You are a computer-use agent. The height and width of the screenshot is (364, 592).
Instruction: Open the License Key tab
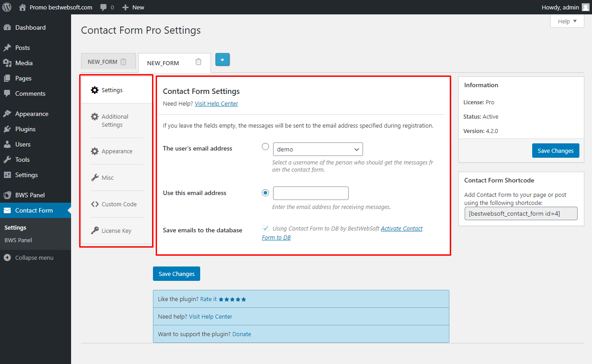[x=117, y=231]
